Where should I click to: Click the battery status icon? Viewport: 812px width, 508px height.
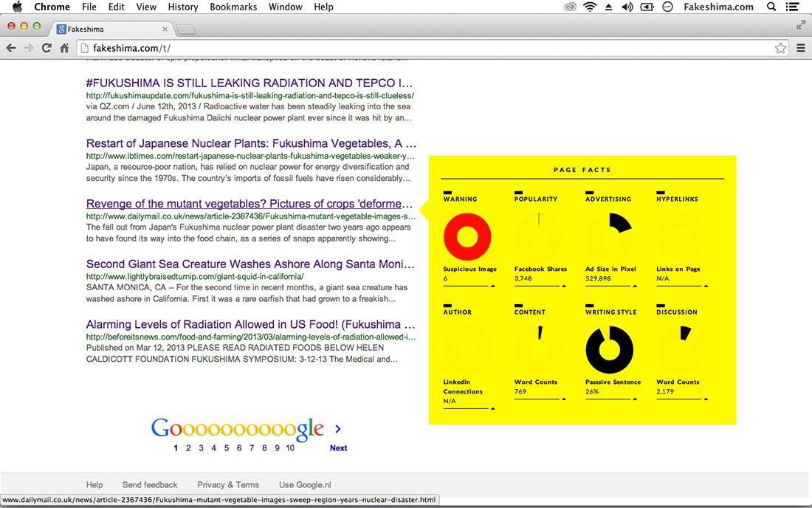[x=647, y=7]
